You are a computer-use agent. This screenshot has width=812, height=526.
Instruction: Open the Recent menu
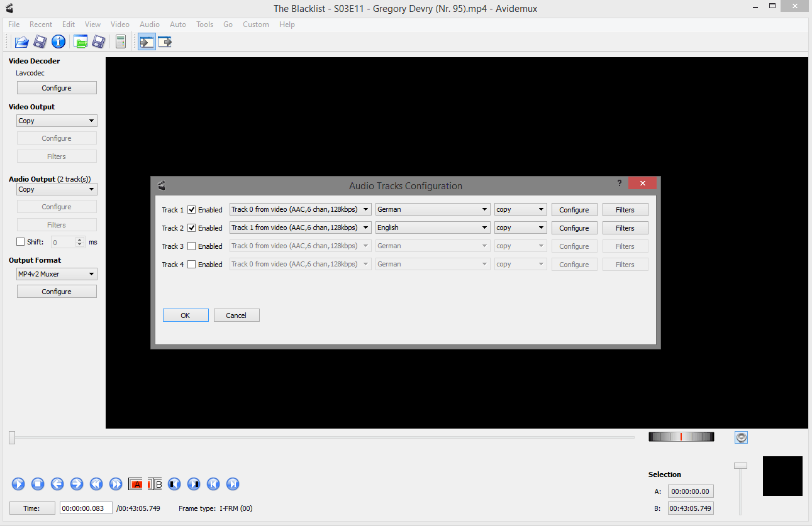pos(41,25)
